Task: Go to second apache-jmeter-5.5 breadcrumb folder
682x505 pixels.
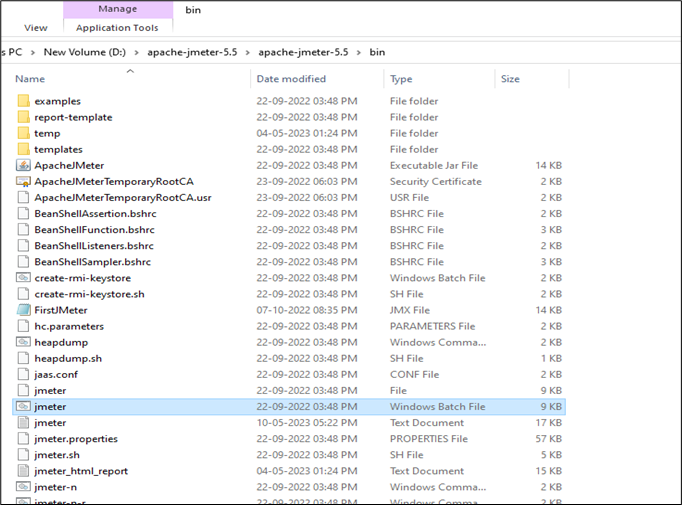Action: (303, 52)
